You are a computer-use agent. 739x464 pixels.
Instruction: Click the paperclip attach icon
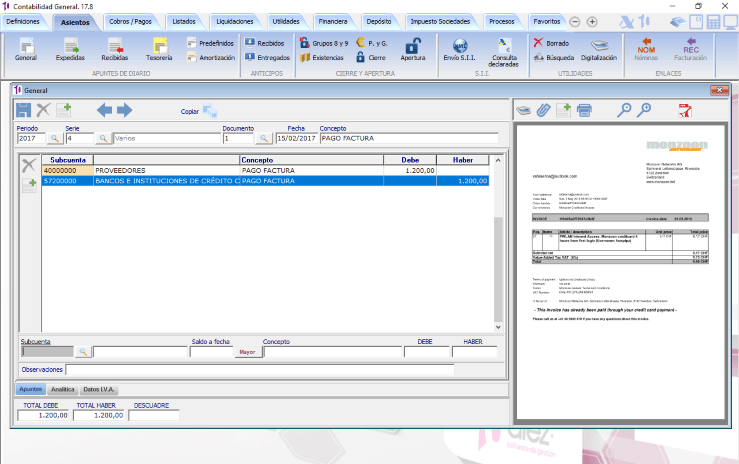pos(543,111)
